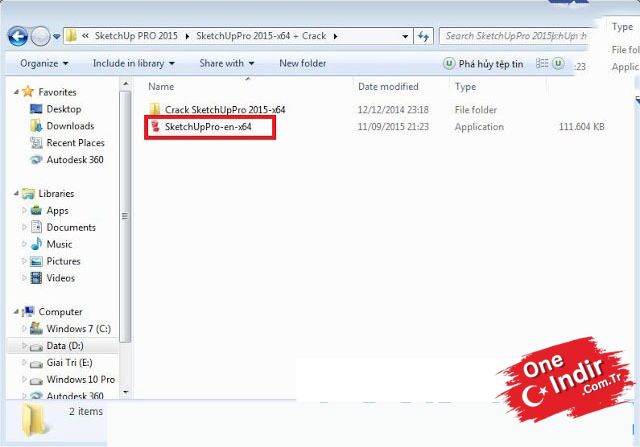640x447 pixels.
Task: Expand the Apps library
Action: click(x=24, y=210)
